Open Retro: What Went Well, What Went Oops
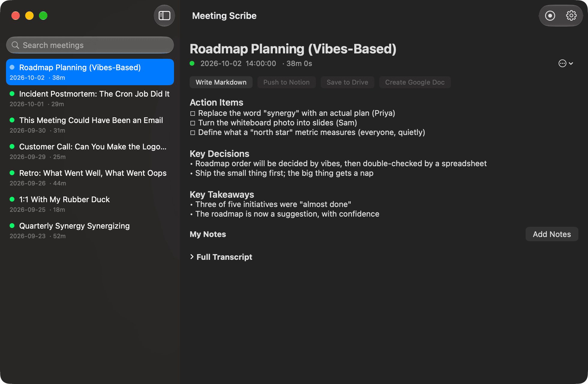 (x=90, y=178)
